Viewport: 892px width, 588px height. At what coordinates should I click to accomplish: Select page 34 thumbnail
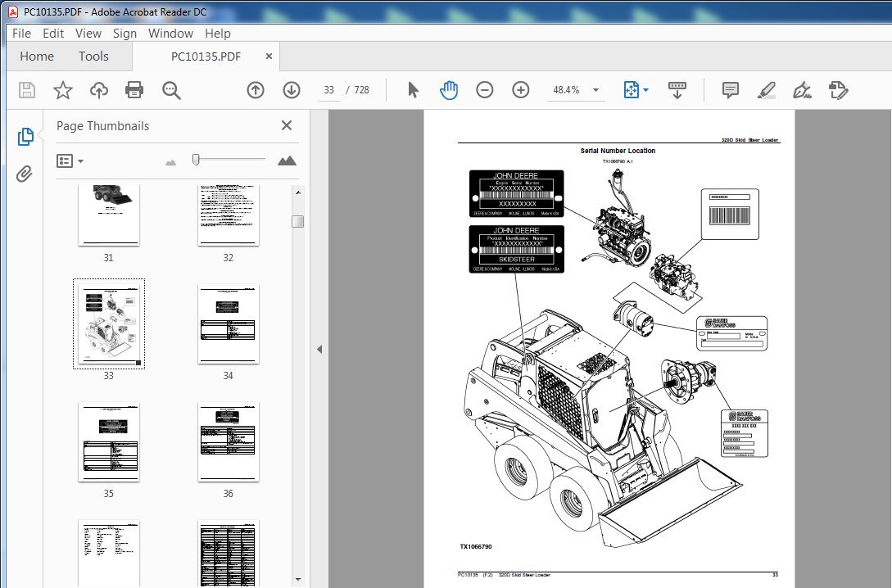pos(229,324)
